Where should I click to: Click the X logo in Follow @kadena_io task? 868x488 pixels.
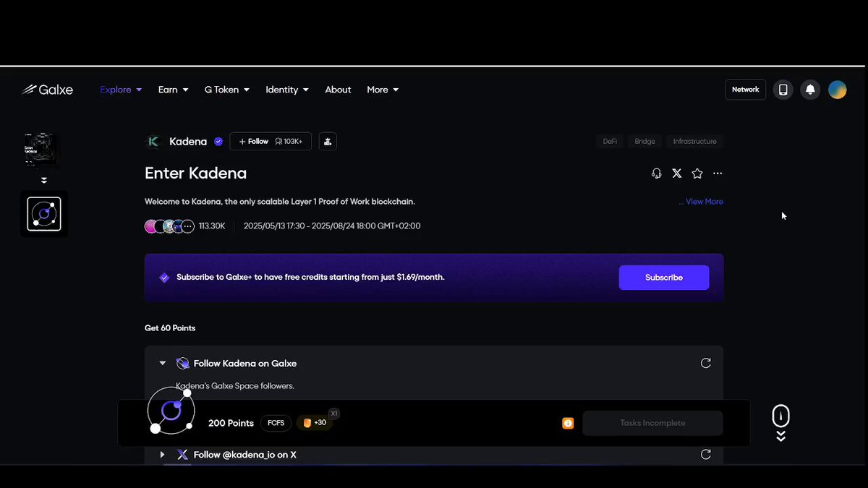click(x=182, y=455)
